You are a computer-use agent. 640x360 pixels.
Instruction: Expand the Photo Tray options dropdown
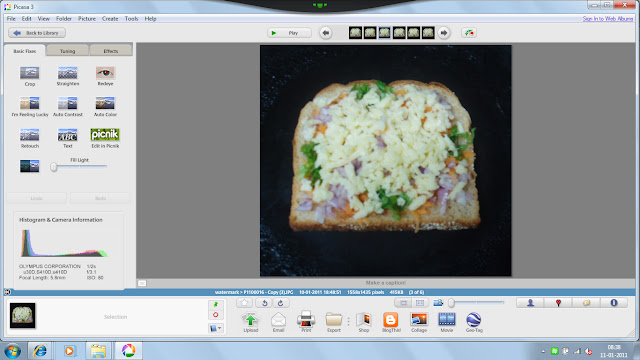pos(216,328)
